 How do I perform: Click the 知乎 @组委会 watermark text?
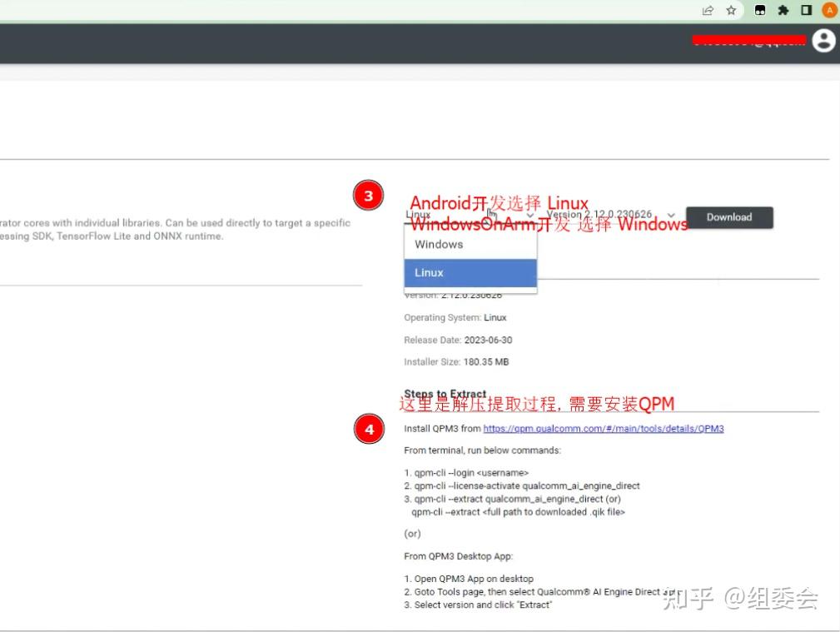coord(739,598)
